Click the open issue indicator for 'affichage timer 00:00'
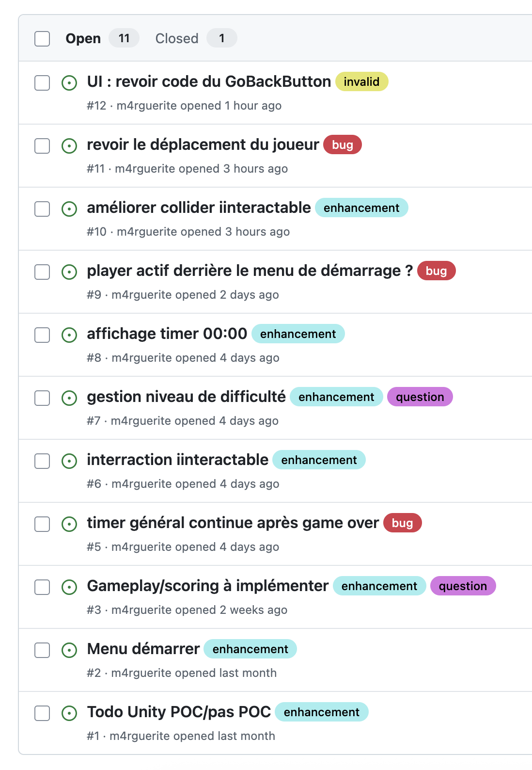This screenshot has width=532, height=770. (69, 335)
